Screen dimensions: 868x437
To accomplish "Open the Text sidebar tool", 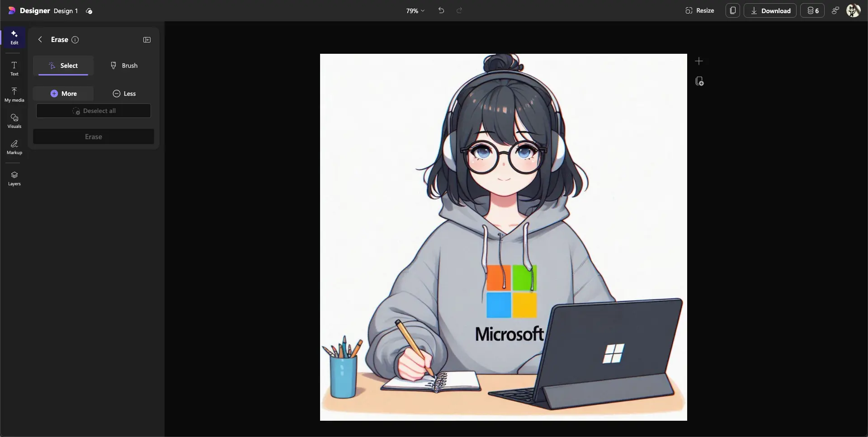I will tap(14, 69).
